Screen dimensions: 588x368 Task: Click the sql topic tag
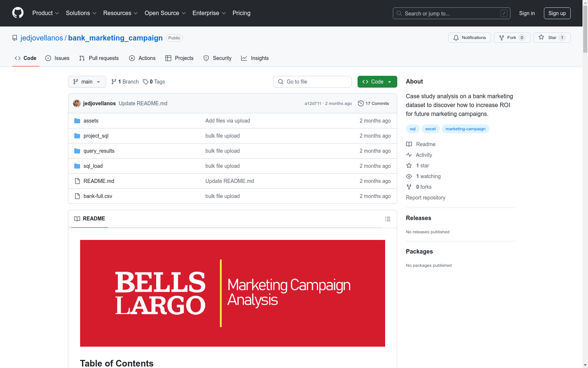pos(413,129)
